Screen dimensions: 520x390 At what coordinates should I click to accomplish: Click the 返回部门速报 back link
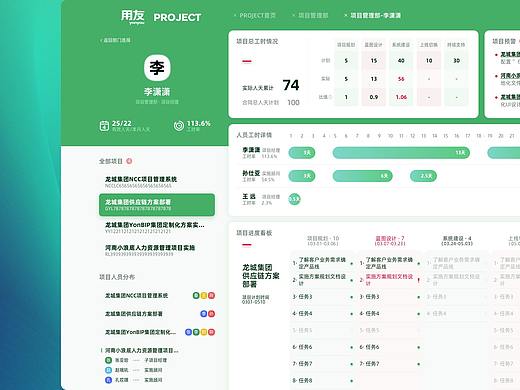point(115,40)
